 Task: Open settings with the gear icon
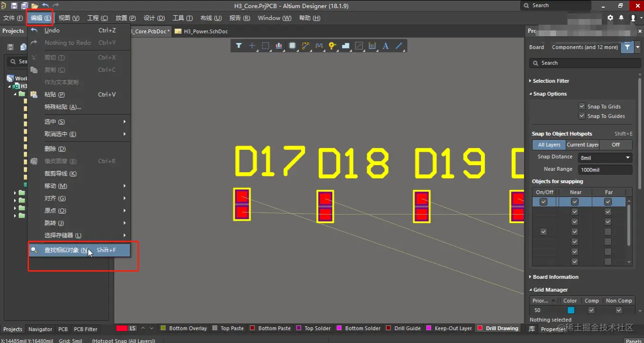coord(610,18)
